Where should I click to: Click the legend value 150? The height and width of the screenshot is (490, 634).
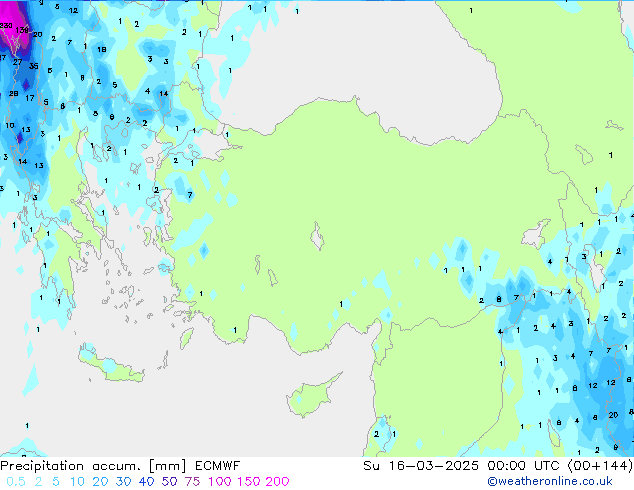[249, 482]
